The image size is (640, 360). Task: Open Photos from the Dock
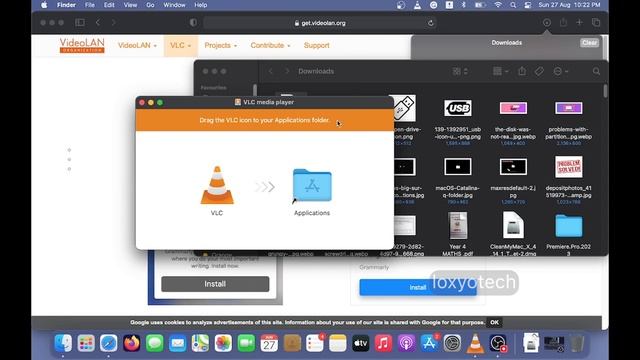coord(223,343)
